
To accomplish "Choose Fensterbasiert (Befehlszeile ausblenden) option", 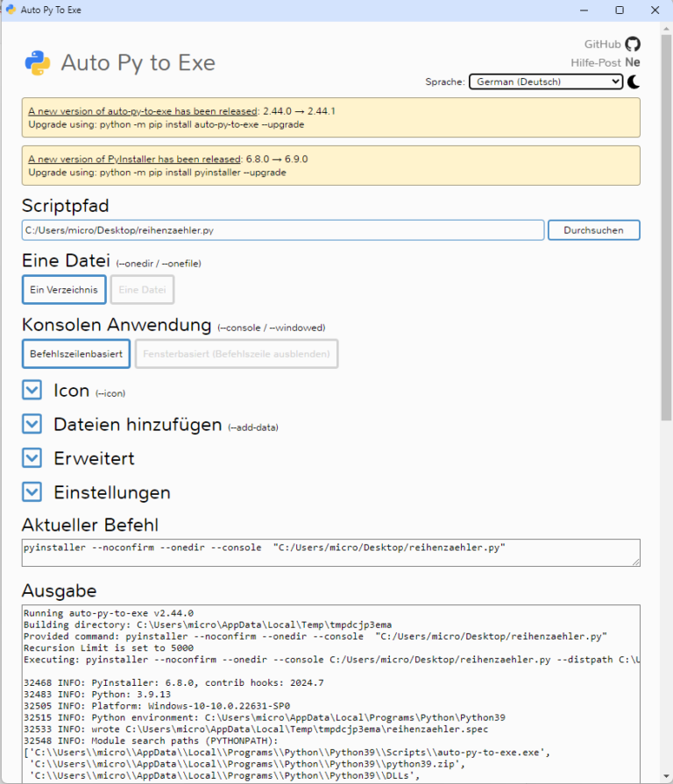I will pos(236,354).
